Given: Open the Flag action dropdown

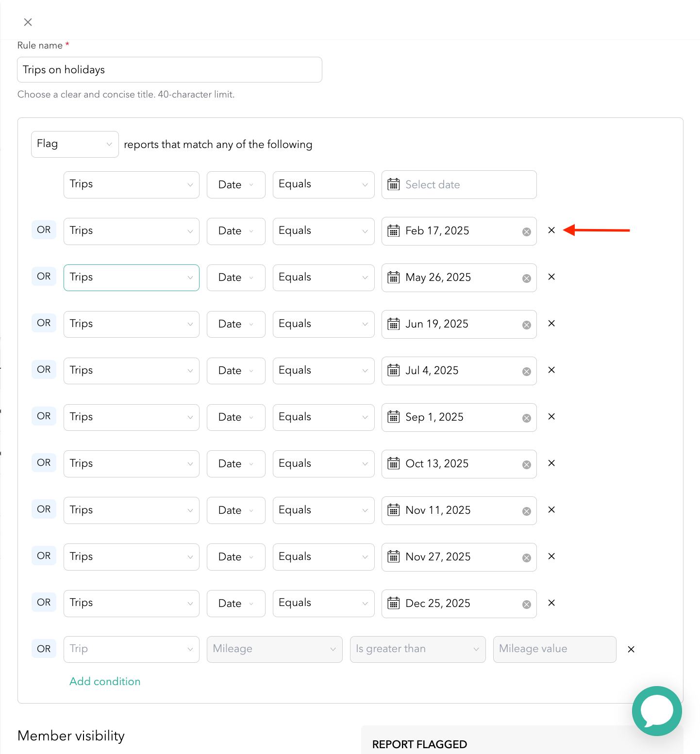Looking at the screenshot, I should [x=75, y=144].
